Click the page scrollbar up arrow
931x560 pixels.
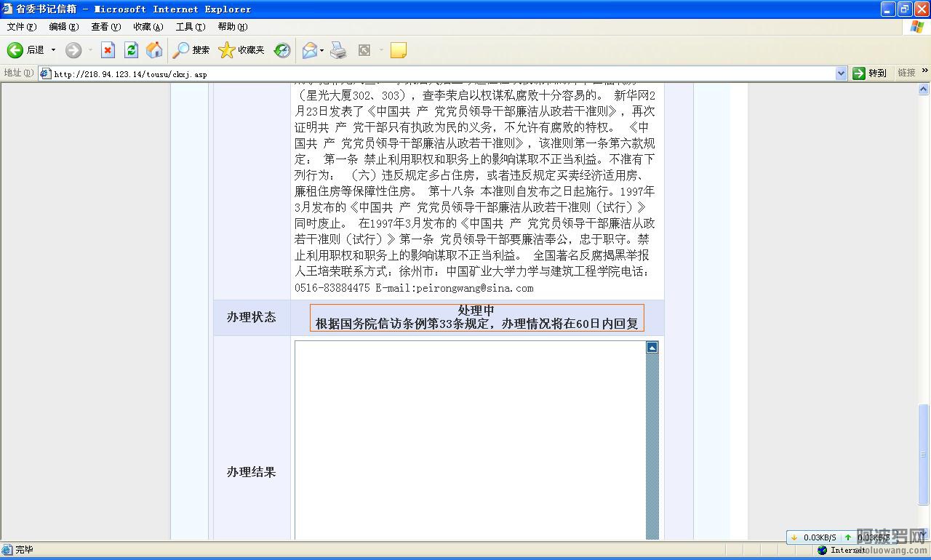[924, 89]
